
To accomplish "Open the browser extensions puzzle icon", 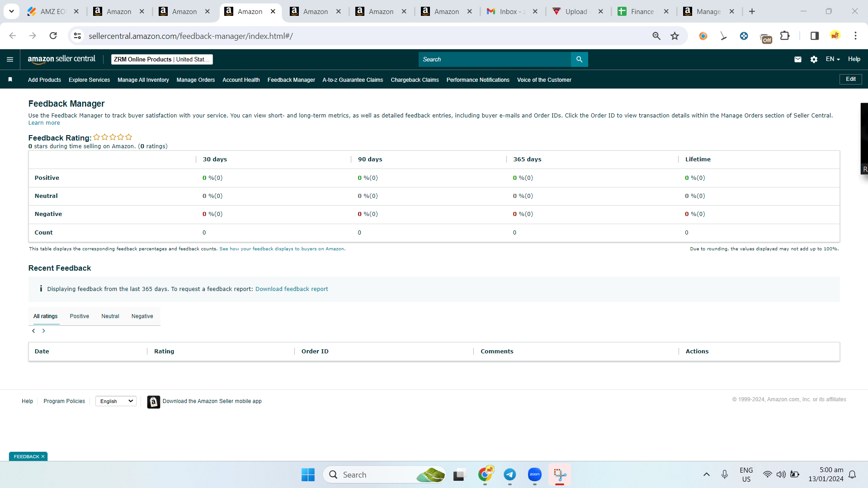I will [785, 36].
